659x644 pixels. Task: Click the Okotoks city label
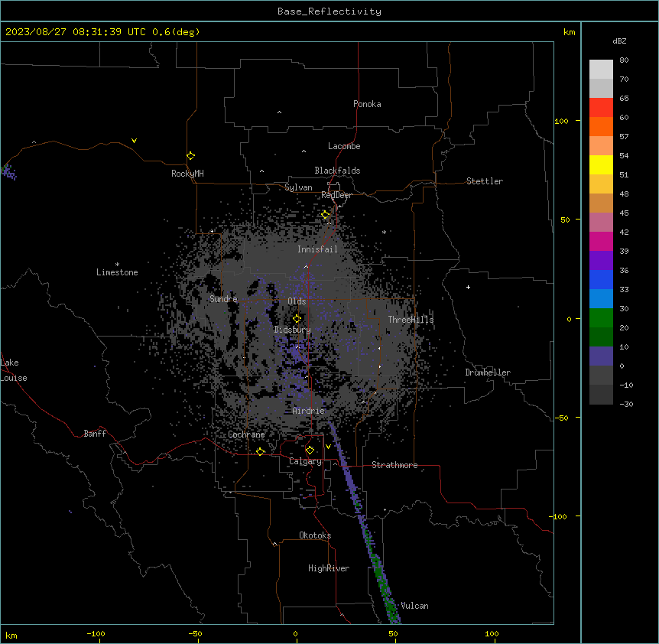315,535
